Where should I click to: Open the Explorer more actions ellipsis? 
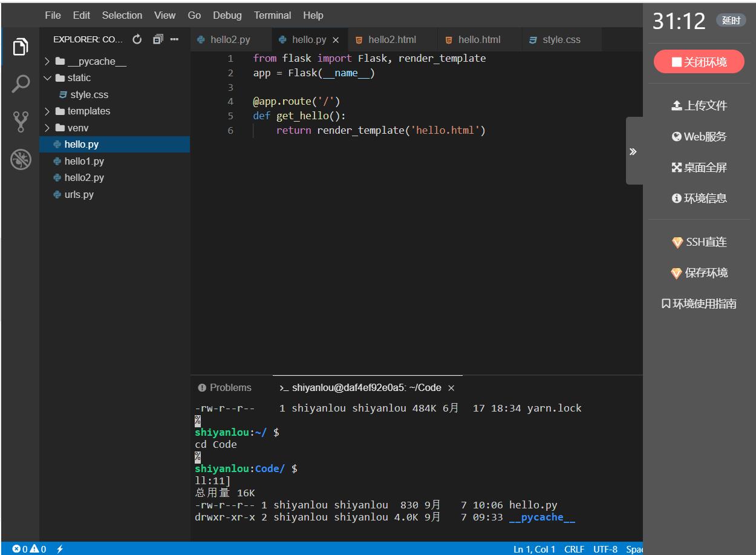tap(175, 40)
